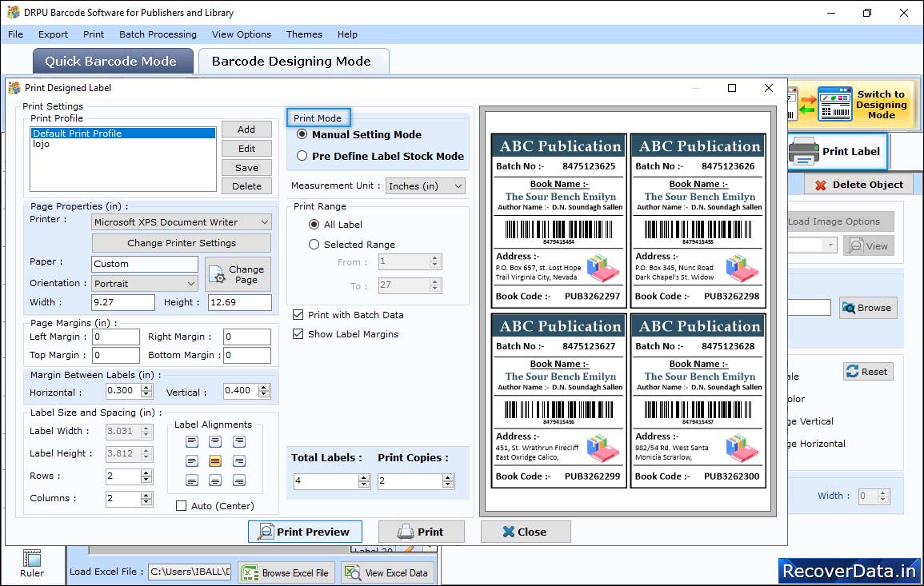Click the Print button with printer icon

pyautogui.click(x=421, y=532)
